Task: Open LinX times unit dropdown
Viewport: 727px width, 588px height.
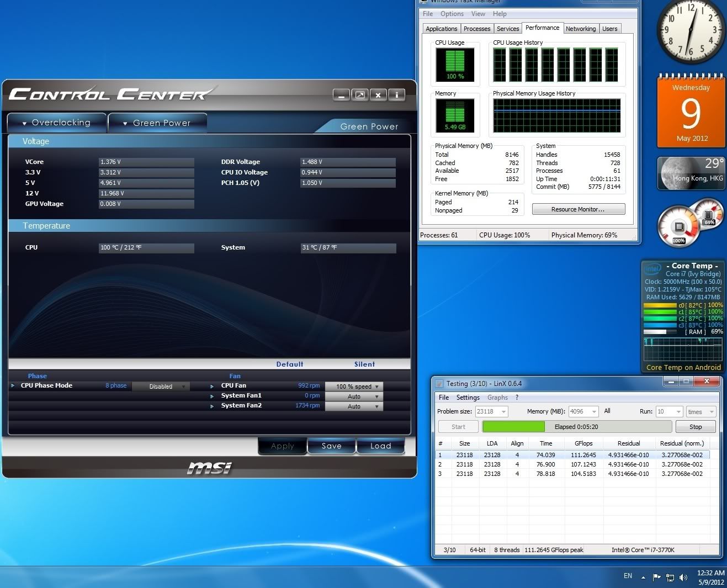Action: 701,411
